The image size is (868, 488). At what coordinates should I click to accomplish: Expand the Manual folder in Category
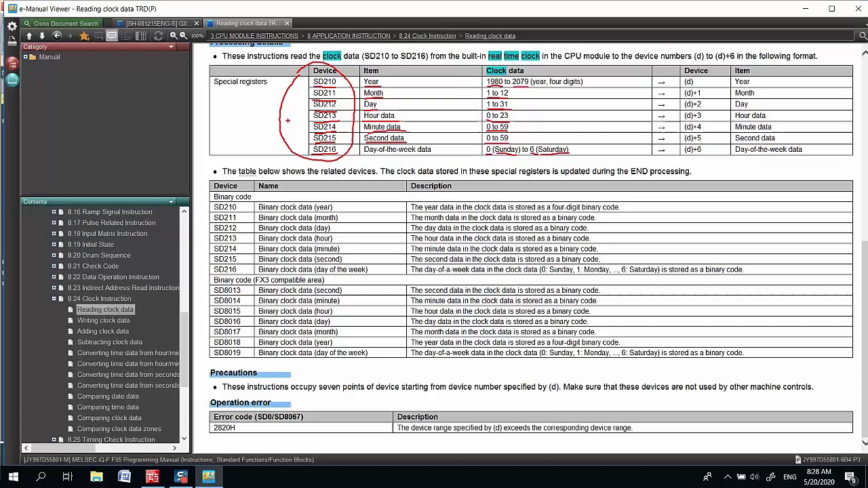point(25,57)
